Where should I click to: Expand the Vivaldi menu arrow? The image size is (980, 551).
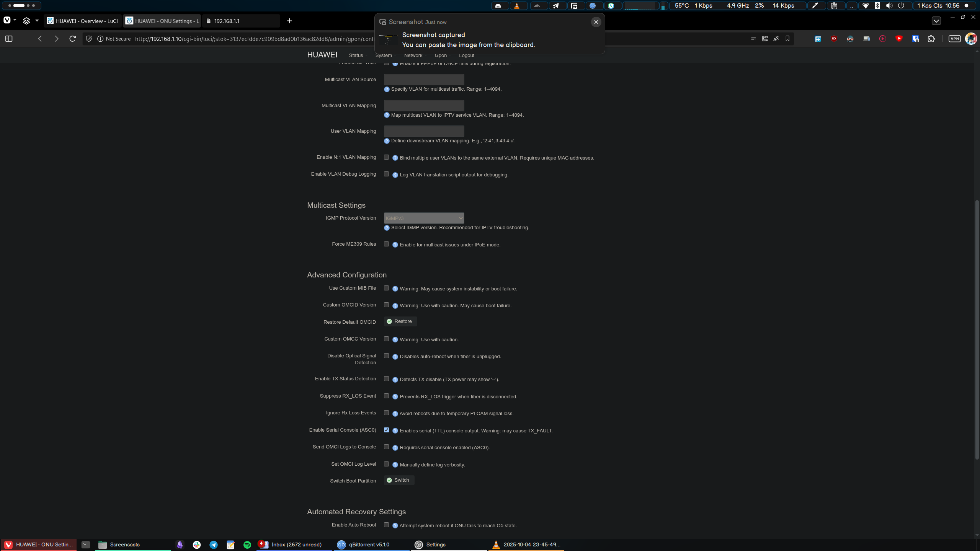(x=15, y=20)
